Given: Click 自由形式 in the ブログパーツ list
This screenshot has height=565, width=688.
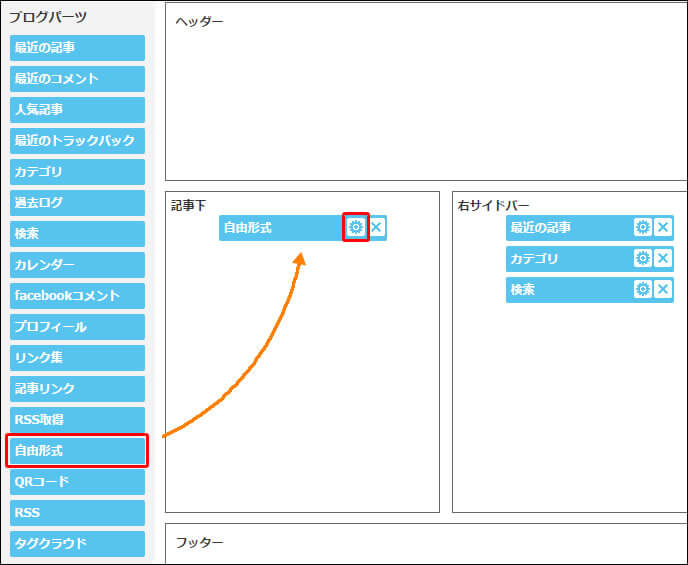Looking at the screenshot, I should [77, 451].
